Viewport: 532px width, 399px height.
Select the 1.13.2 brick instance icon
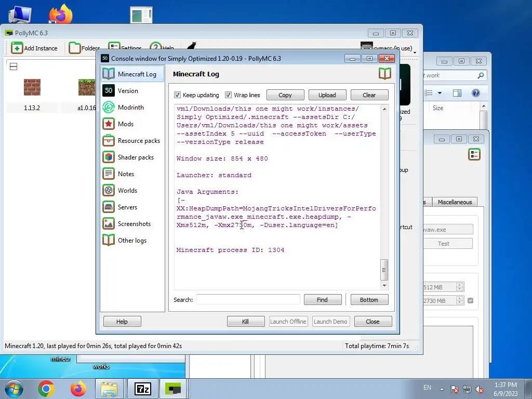[x=32, y=87]
